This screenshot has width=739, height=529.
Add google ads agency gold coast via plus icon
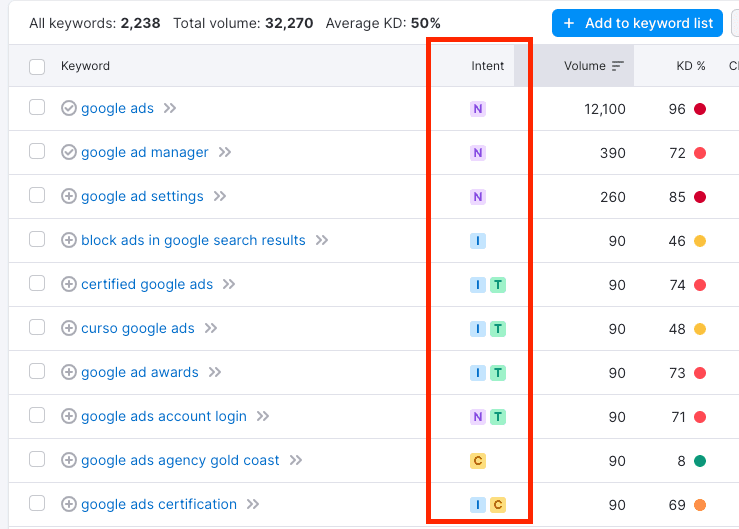[x=69, y=460]
